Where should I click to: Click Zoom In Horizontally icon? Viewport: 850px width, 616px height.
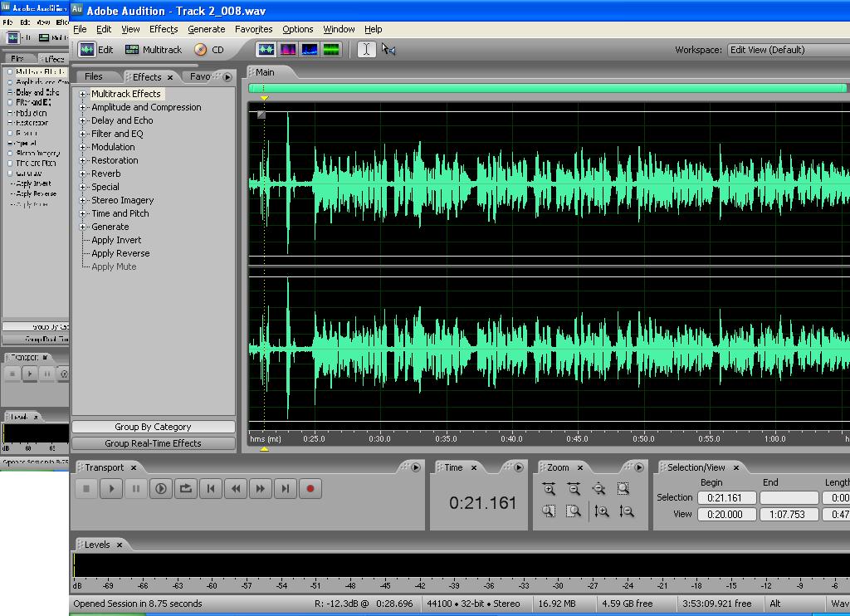[549, 489]
